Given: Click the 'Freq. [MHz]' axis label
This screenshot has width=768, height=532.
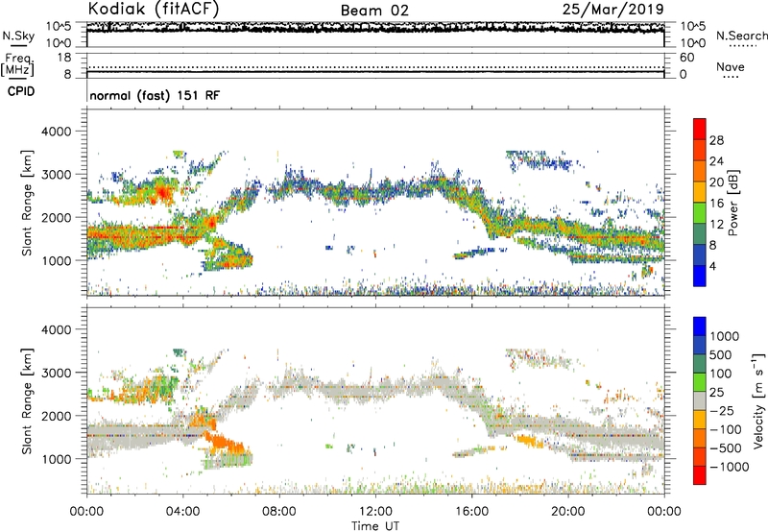Looking at the screenshot, I should tap(17, 65).
